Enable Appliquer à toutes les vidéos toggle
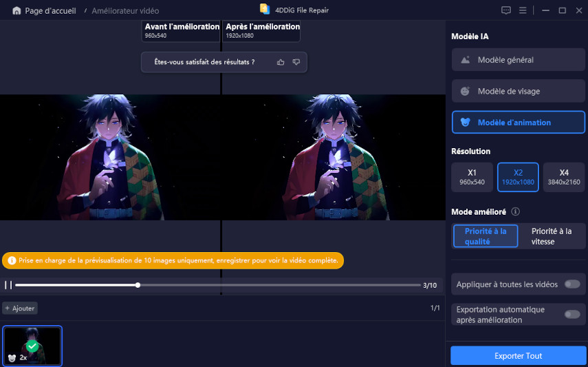This screenshot has height=367, width=588. (x=571, y=284)
